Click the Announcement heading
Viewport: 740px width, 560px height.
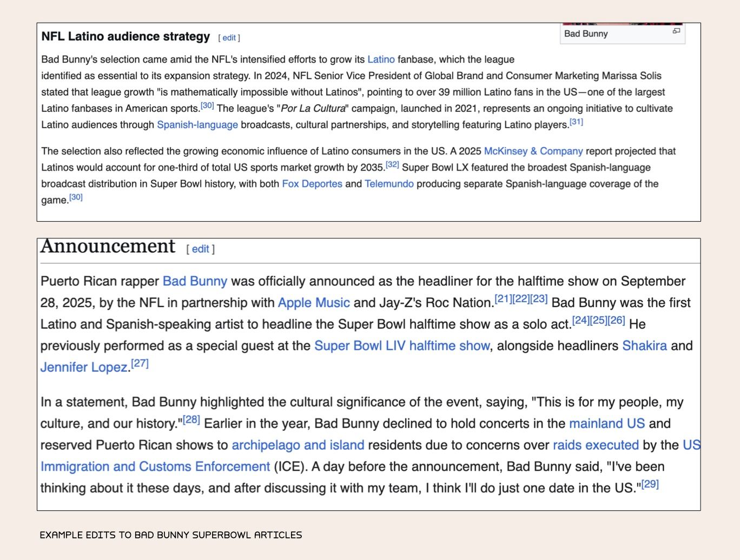108,246
